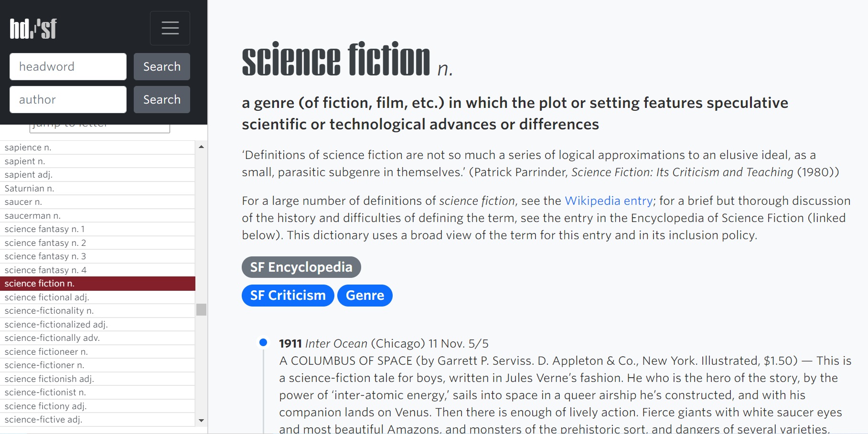Open the hamburger navigation menu
The height and width of the screenshot is (434, 868).
click(170, 28)
